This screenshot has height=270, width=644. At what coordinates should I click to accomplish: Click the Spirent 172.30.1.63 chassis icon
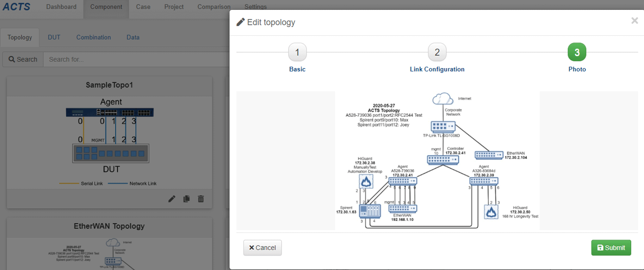370,211
